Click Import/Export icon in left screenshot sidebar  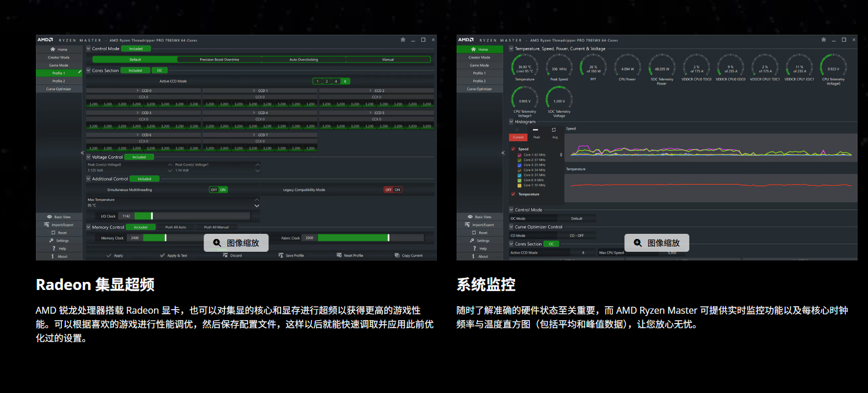click(x=46, y=225)
